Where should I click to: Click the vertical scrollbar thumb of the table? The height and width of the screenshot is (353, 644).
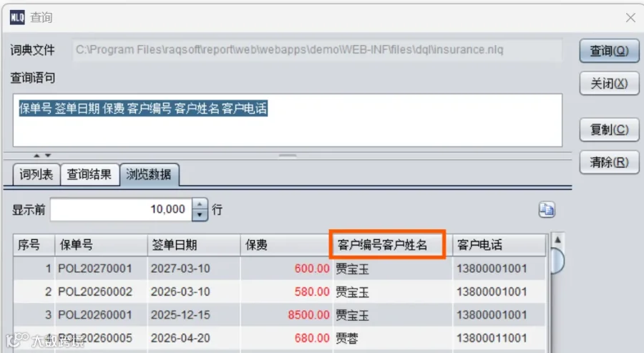557,261
